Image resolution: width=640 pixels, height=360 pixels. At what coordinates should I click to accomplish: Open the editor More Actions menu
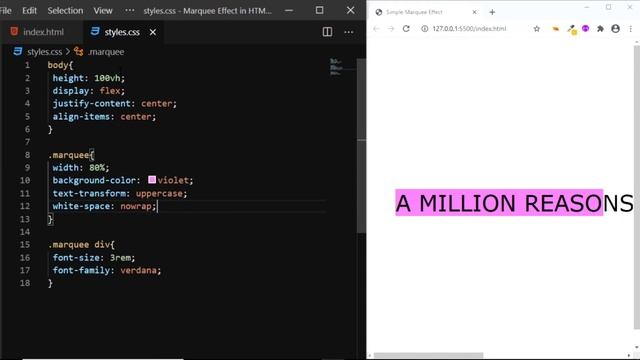pyautogui.click(x=349, y=32)
